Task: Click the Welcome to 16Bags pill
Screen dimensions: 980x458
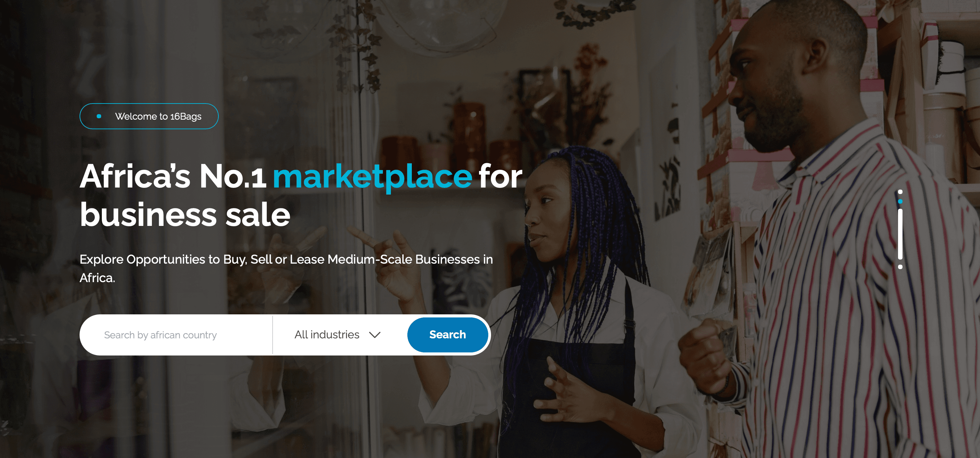Action: (x=149, y=116)
